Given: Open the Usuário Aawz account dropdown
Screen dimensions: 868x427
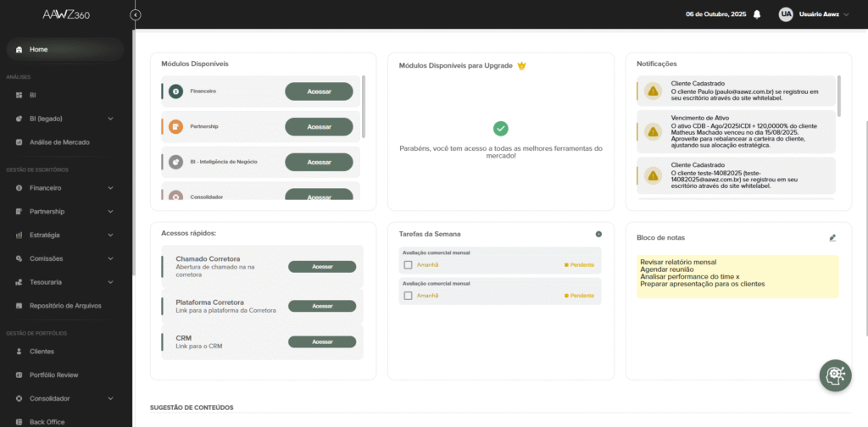Looking at the screenshot, I should tap(824, 14).
